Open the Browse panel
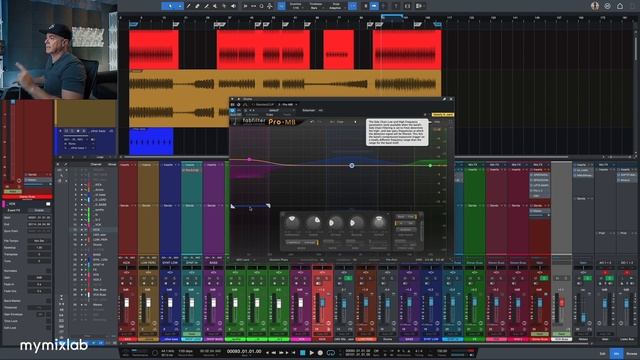The height and width of the screenshot is (360, 640). click(x=631, y=353)
